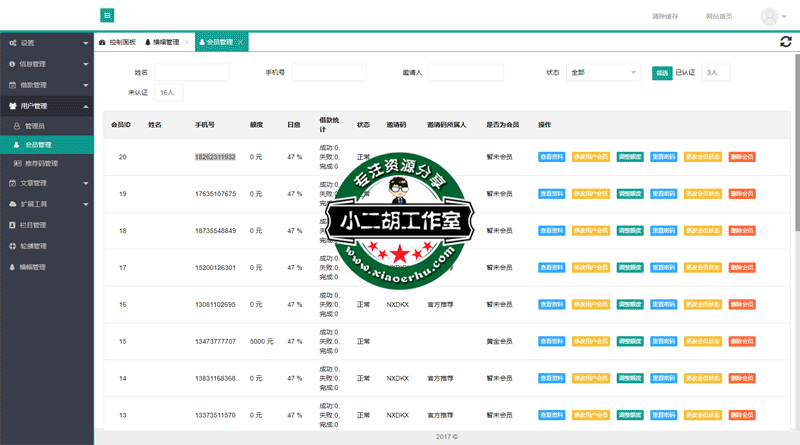Open 推荐码管理 in the sidebar
The height and width of the screenshot is (445, 800).
(40, 163)
